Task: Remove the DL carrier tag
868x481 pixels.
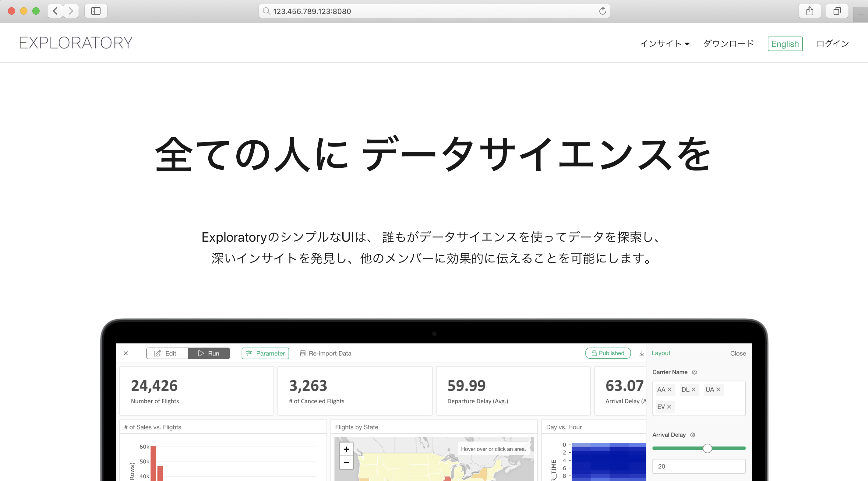Action: pyautogui.click(x=693, y=389)
